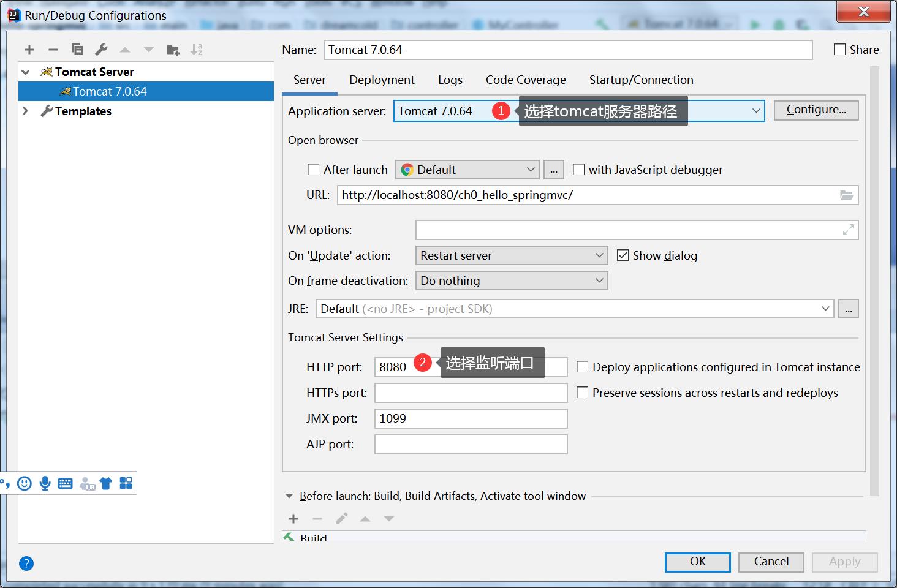Click the IME user account icon
The height and width of the screenshot is (588, 897).
[x=88, y=484]
